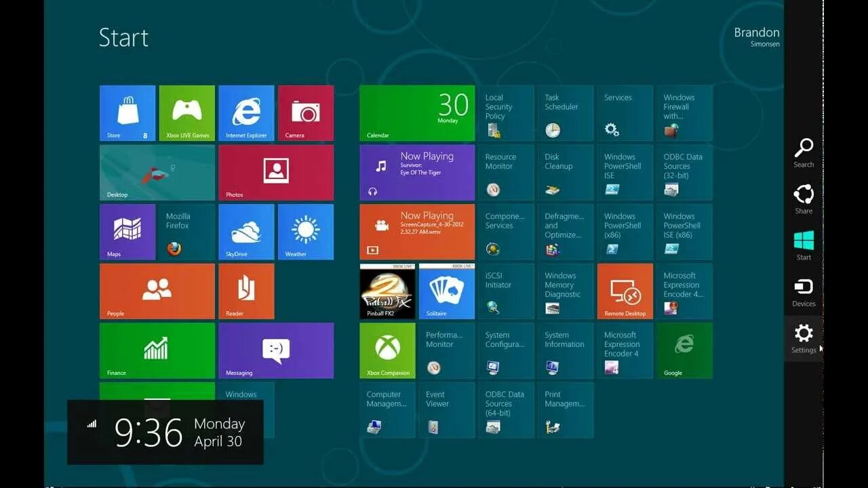Launch Mozilla Firefox tile

[x=187, y=232]
